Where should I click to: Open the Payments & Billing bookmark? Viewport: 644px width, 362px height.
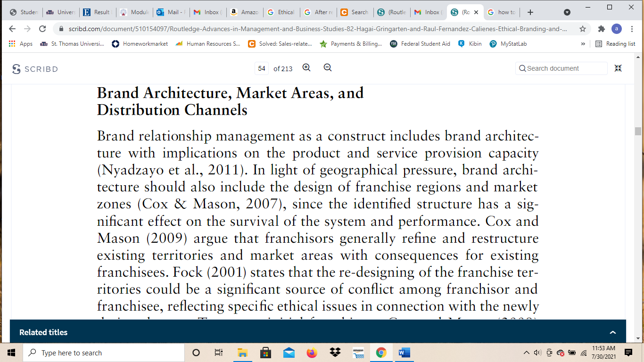[351, 44]
